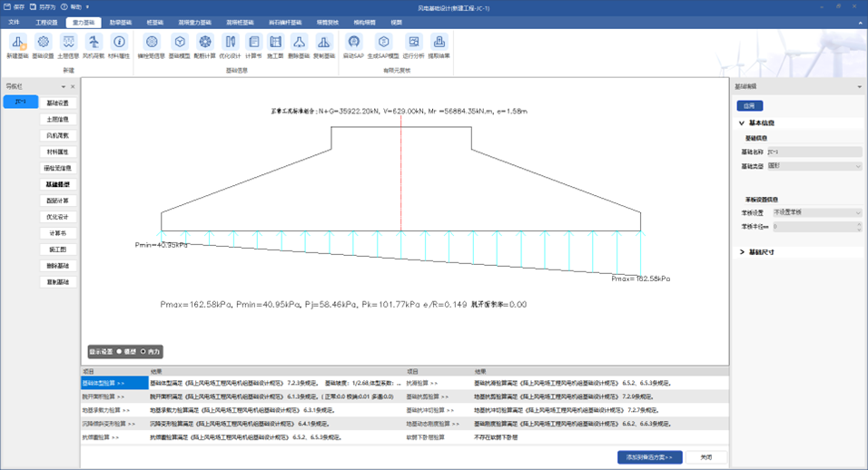868x470 pixels.
Task: Click the 材料属性 info icon
Action: (119, 45)
